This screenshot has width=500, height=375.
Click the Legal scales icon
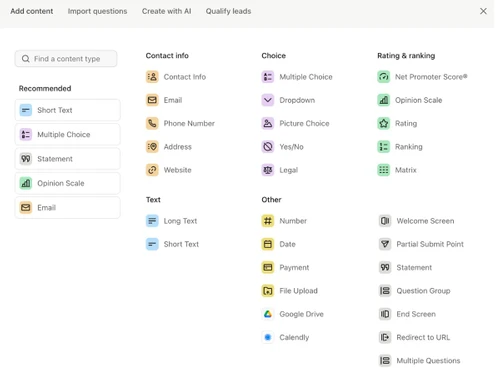pyautogui.click(x=268, y=170)
